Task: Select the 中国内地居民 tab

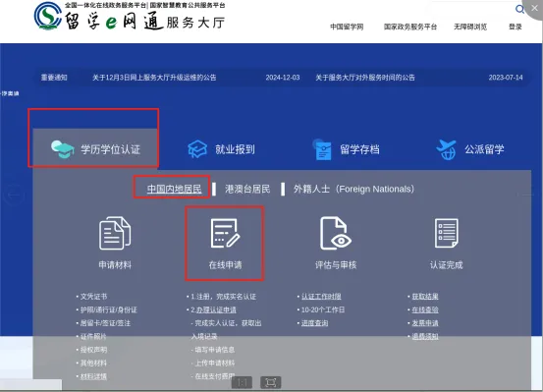Action: (174, 189)
